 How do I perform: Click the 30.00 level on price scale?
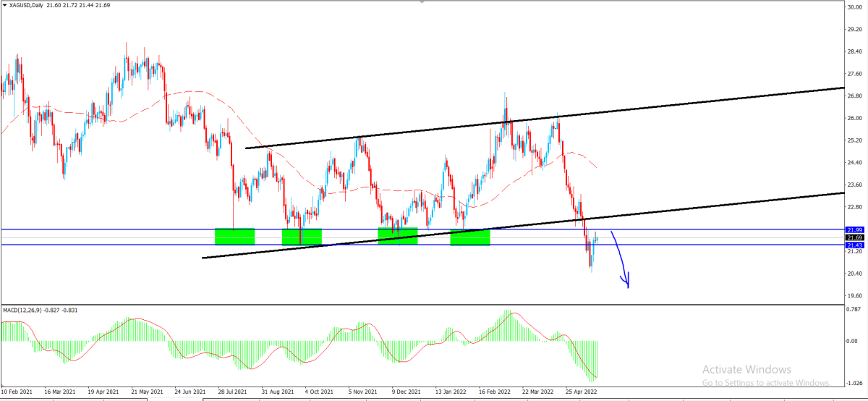point(855,7)
